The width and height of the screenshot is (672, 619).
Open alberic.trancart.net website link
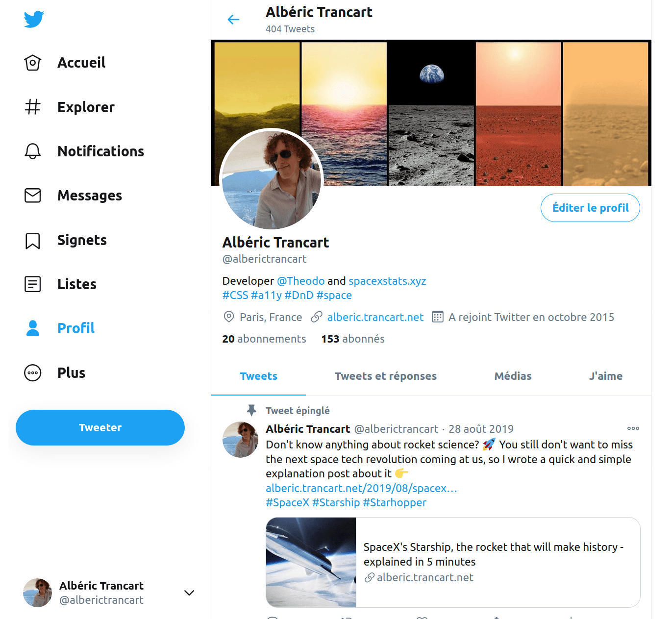[375, 317]
